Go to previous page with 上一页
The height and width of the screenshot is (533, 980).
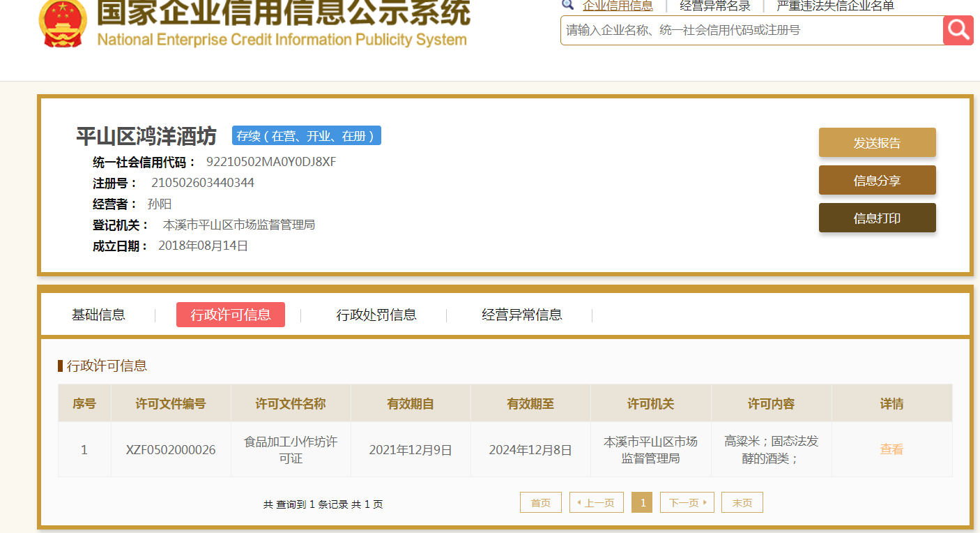[597, 502]
